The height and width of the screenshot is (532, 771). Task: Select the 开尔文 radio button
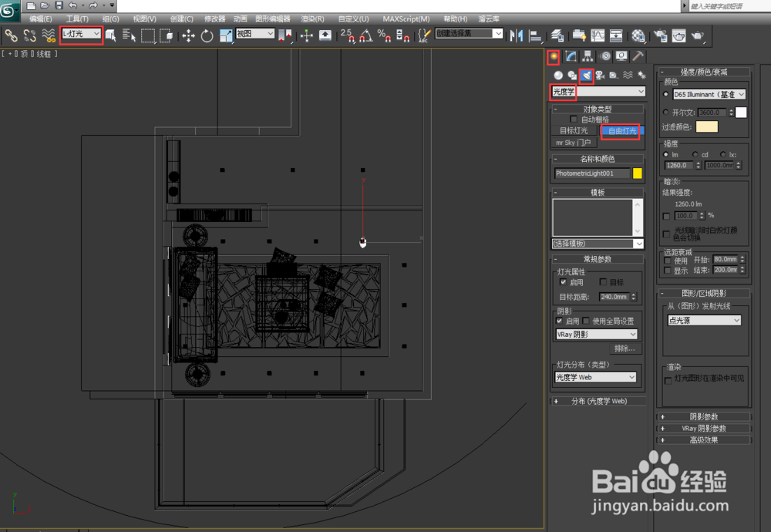tap(666, 112)
